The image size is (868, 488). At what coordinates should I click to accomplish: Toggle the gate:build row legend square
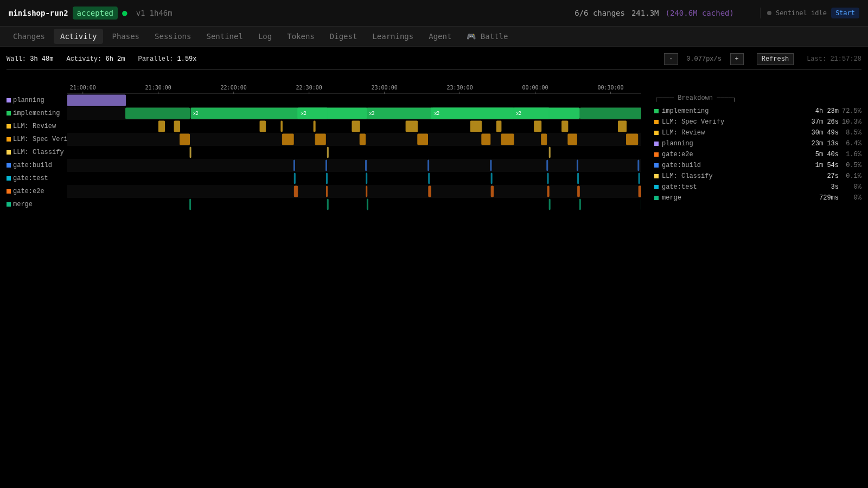(x=8, y=165)
